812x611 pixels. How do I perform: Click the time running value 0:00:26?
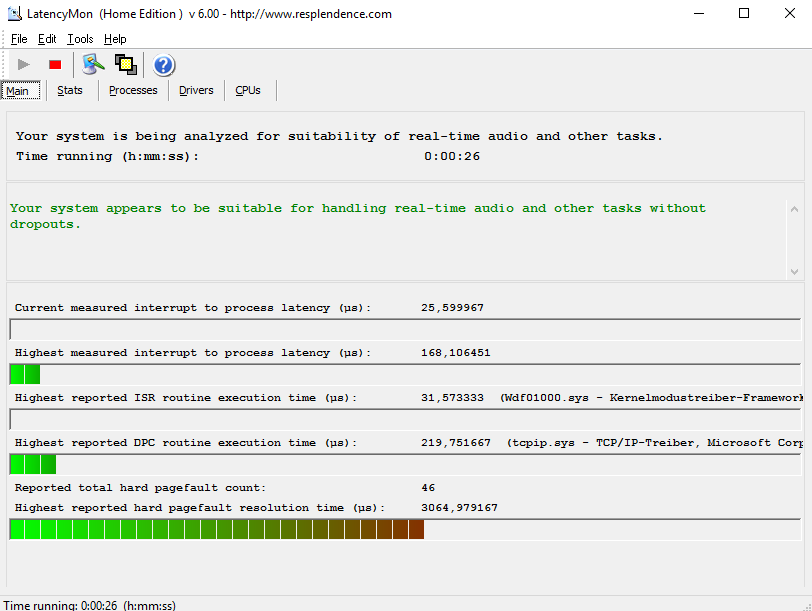coord(452,156)
